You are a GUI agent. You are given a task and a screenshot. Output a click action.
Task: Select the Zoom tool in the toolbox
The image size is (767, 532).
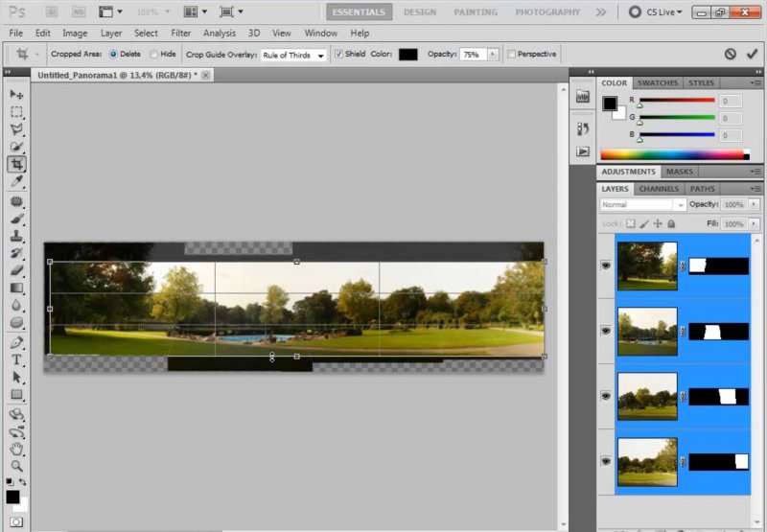pyautogui.click(x=16, y=466)
